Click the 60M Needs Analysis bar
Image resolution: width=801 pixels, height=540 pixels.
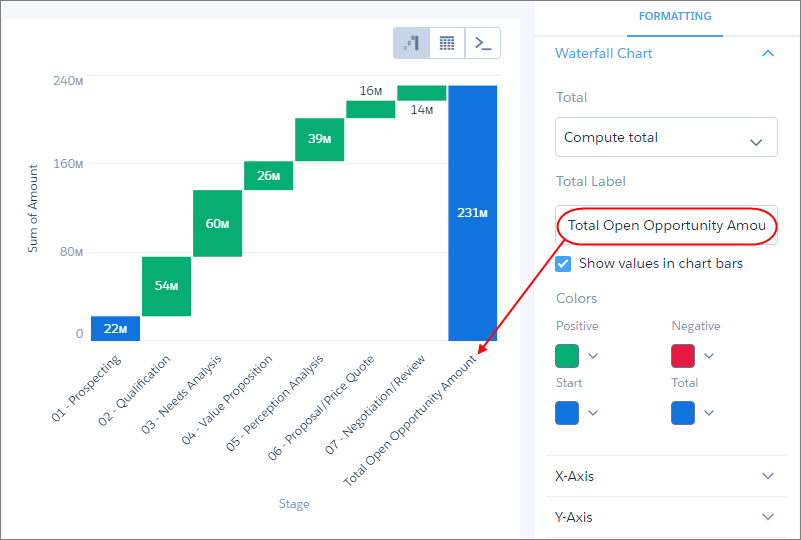pyautogui.click(x=218, y=223)
